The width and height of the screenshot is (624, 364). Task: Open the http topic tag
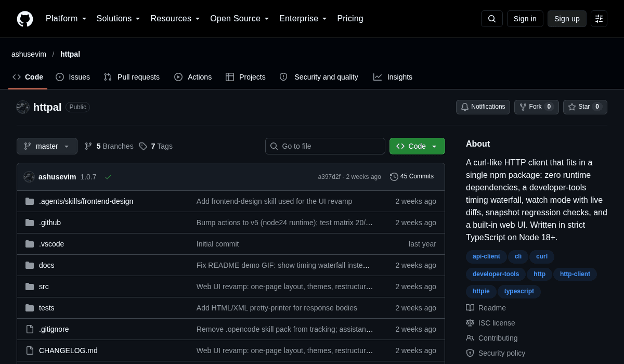540,274
